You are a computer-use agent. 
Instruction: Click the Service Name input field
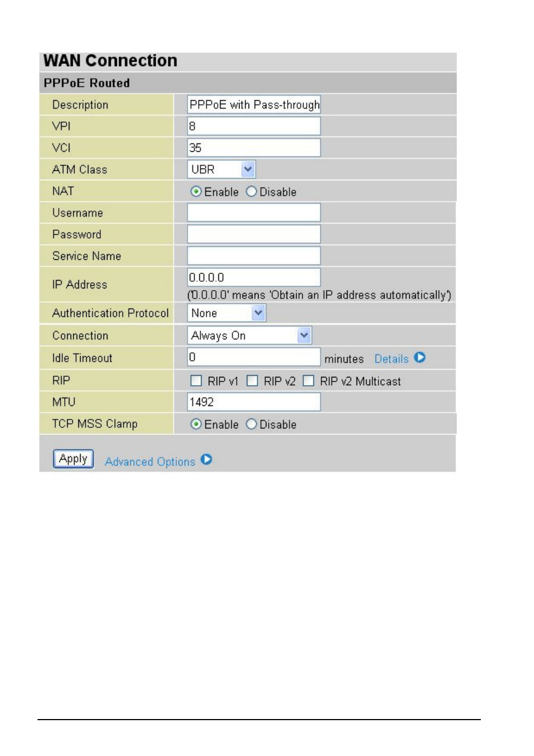pyautogui.click(x=254, y=256)
